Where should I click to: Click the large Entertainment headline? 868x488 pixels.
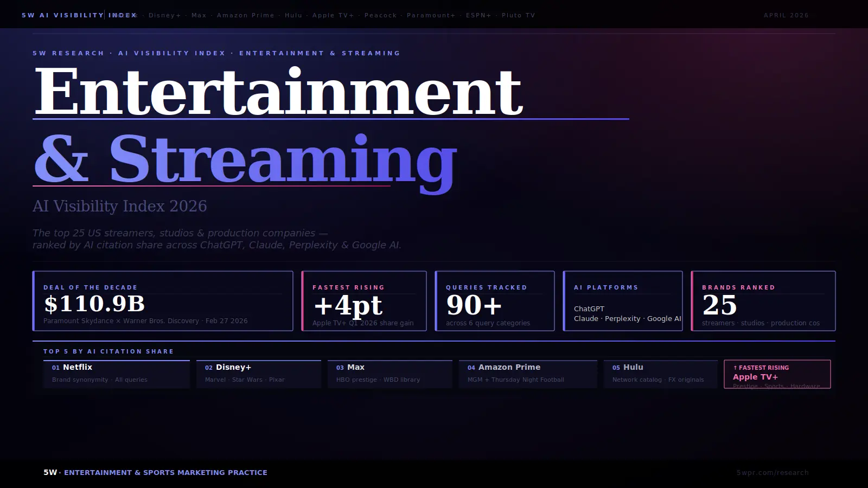tap(278, 91)
